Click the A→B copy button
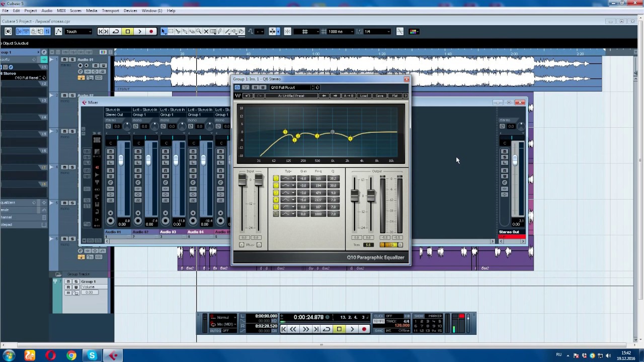The width and height of the screenshot is (644, 362). (349, 96)
